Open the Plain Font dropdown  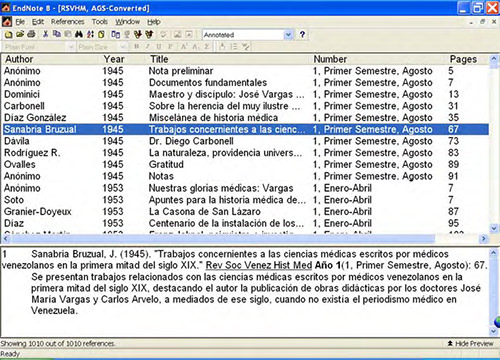tap(71, 47)
